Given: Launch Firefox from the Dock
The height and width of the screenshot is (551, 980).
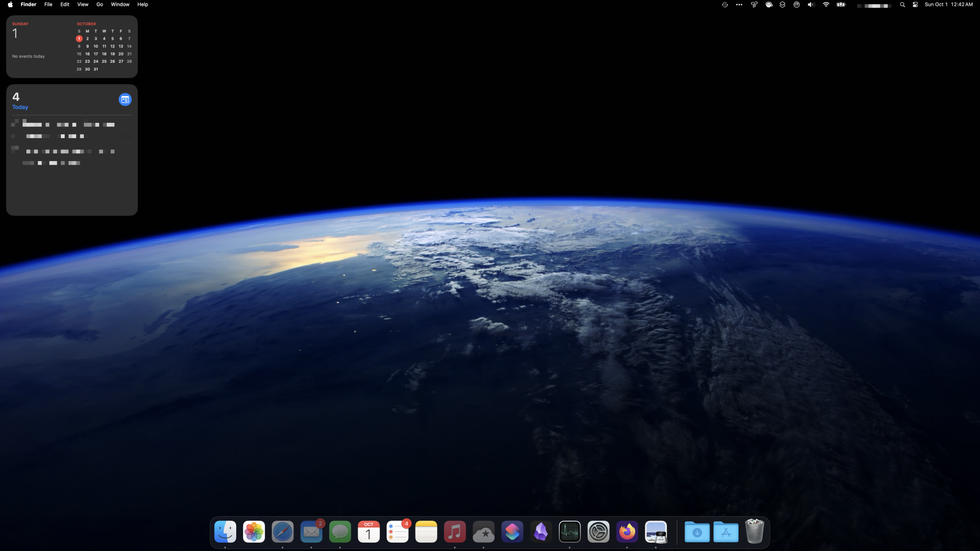Looking at the screenshot, I should tap(627, 531).
